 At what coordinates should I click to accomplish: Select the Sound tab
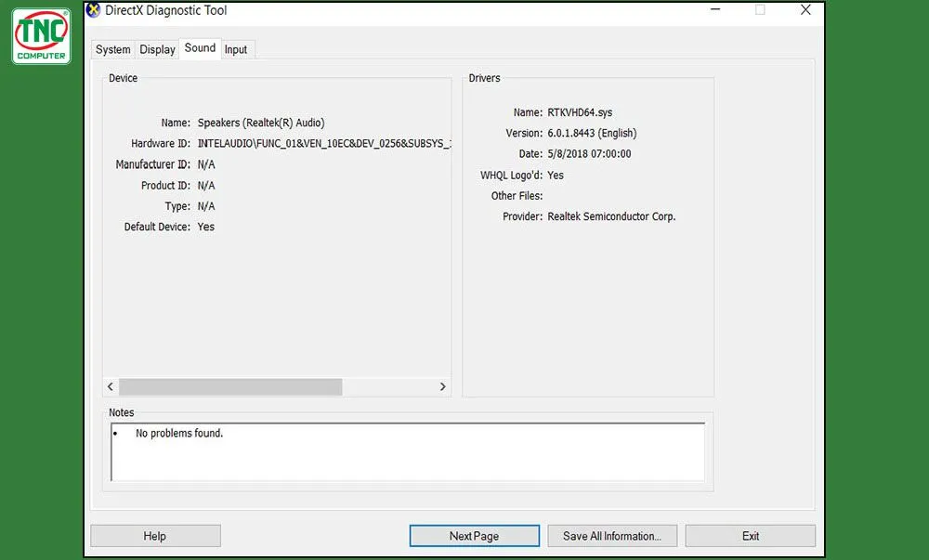click(200, 48)
